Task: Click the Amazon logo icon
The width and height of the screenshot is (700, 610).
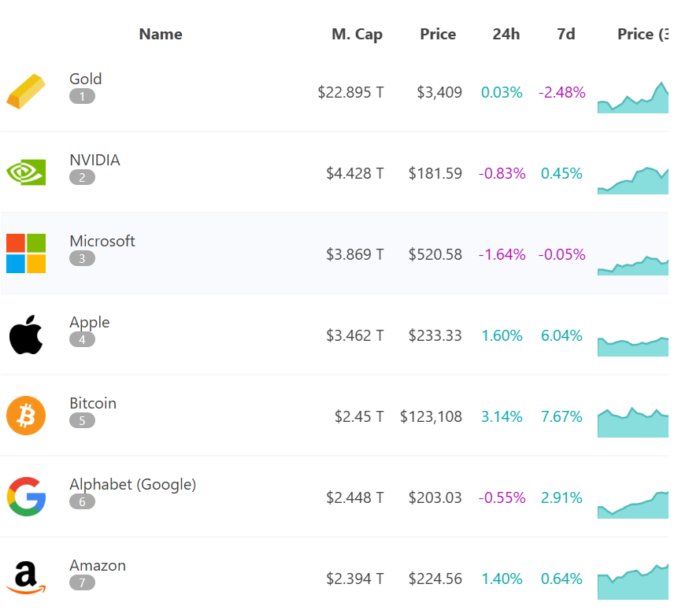Action: pyautogui.click(x=26, y=578)
